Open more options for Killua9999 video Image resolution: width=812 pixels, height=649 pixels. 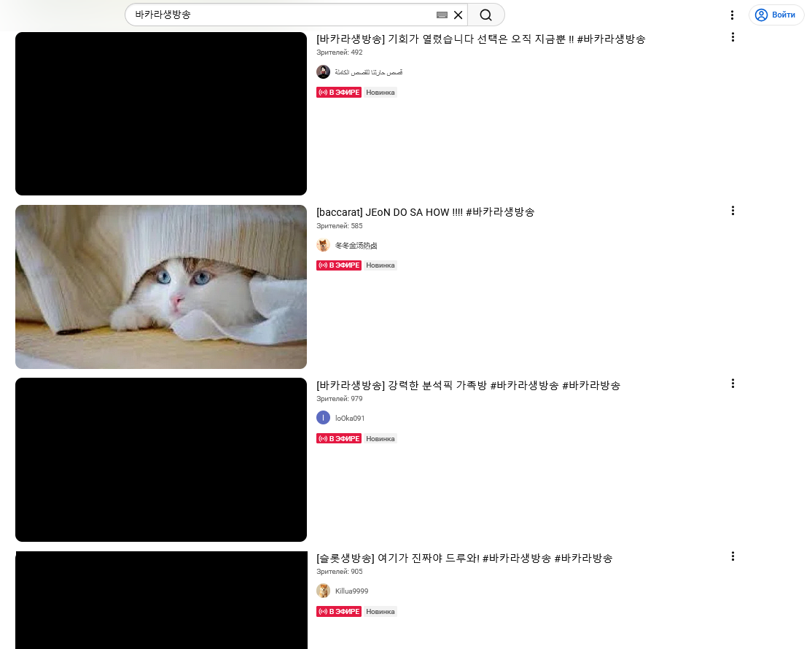(733, 556)
